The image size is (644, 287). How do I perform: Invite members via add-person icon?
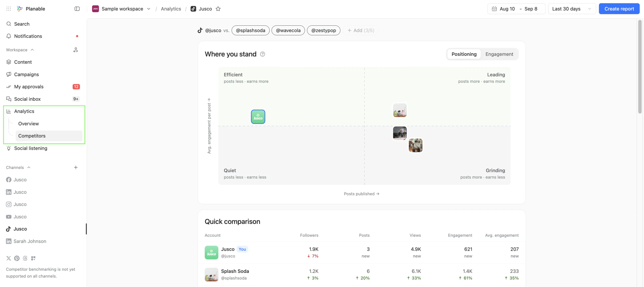point(75,50)
